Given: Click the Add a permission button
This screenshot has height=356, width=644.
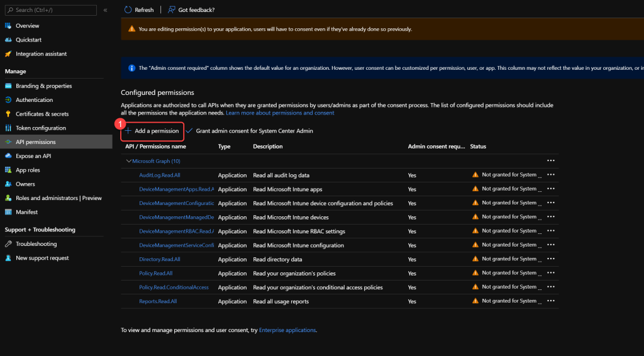Looking at the screenshot, I should pos(152,131).
